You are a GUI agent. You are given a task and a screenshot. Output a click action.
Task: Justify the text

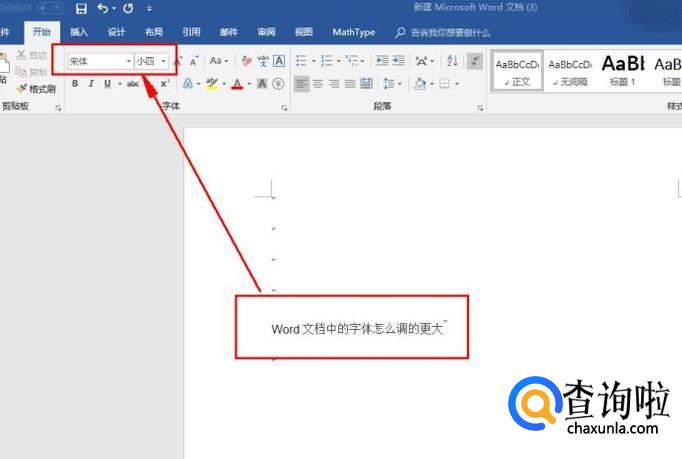(350, 83)
